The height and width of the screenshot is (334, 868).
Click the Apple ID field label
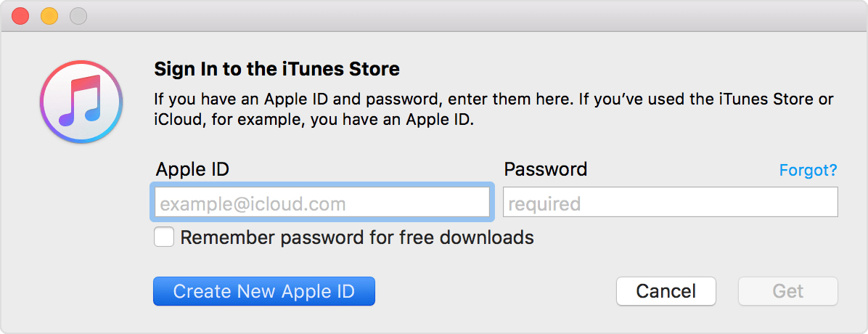tap(192, 169)
